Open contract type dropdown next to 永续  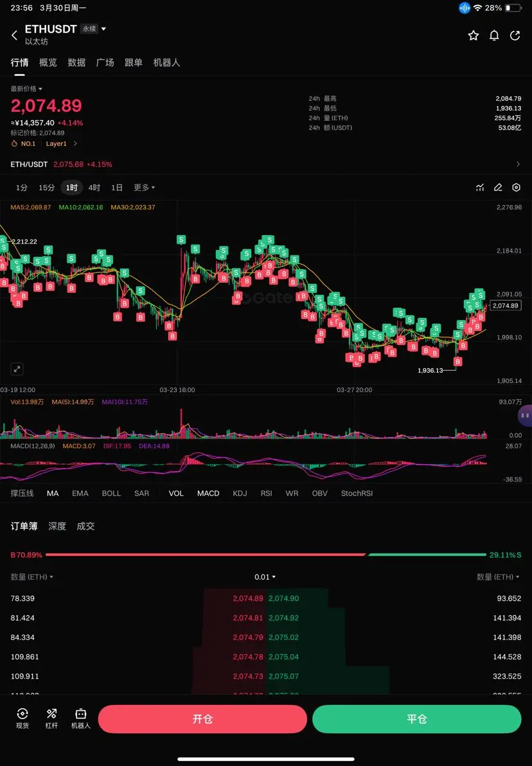point(103,29)
